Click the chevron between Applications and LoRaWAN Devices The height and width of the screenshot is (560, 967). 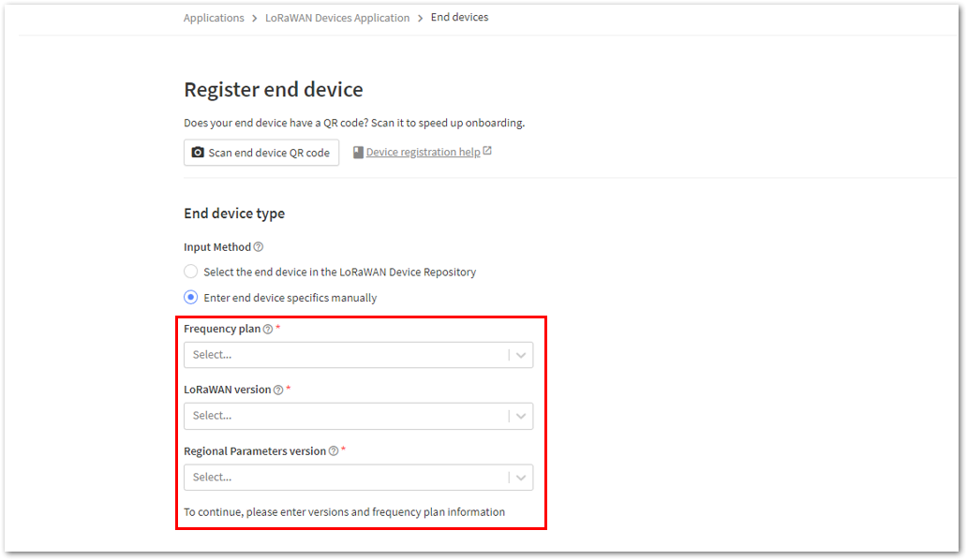click(x=255, y=19)
